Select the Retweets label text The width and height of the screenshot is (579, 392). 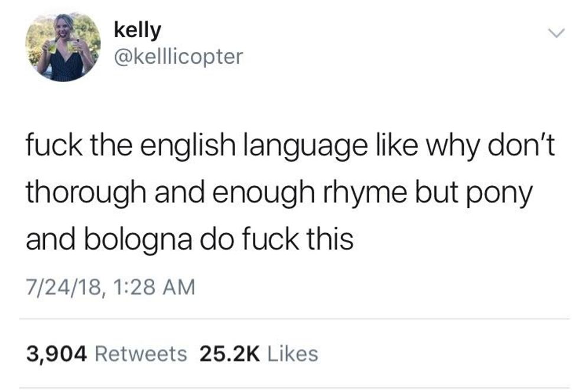pos(141,354)
